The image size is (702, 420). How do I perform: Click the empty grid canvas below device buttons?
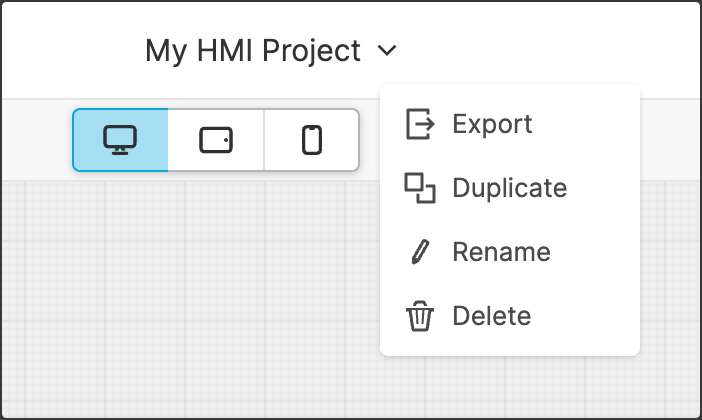click(200, 300)
